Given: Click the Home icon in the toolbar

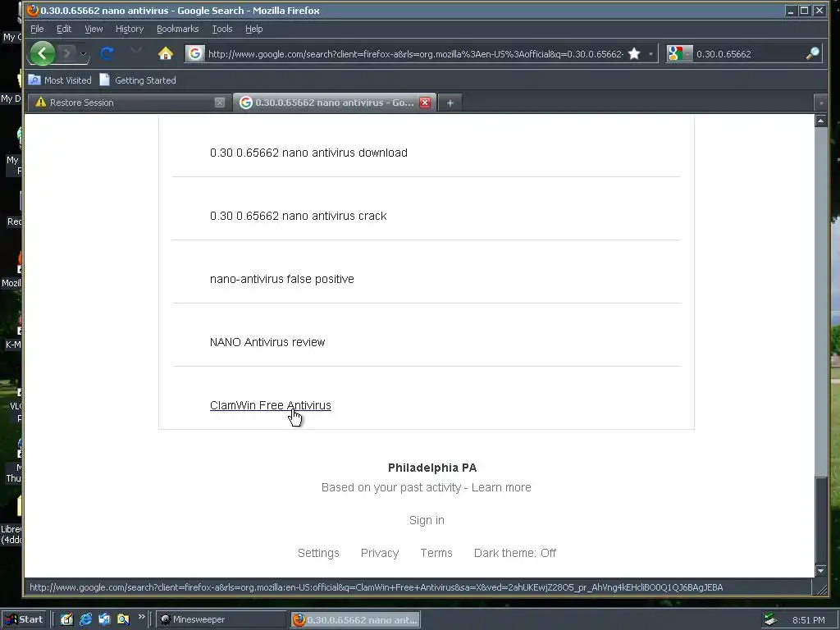Looking at the screenshot, I should click(166, 53).
